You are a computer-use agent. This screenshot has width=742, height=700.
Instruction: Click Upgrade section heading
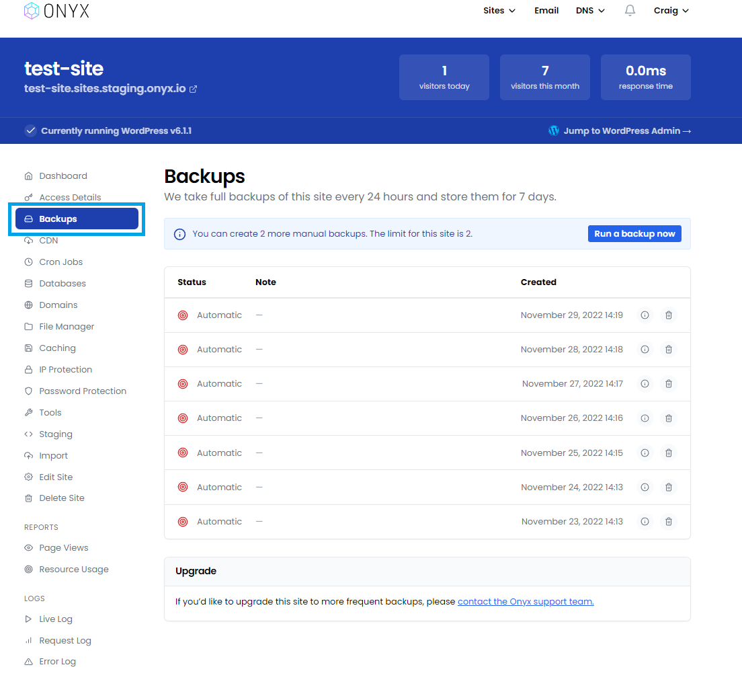196,571
